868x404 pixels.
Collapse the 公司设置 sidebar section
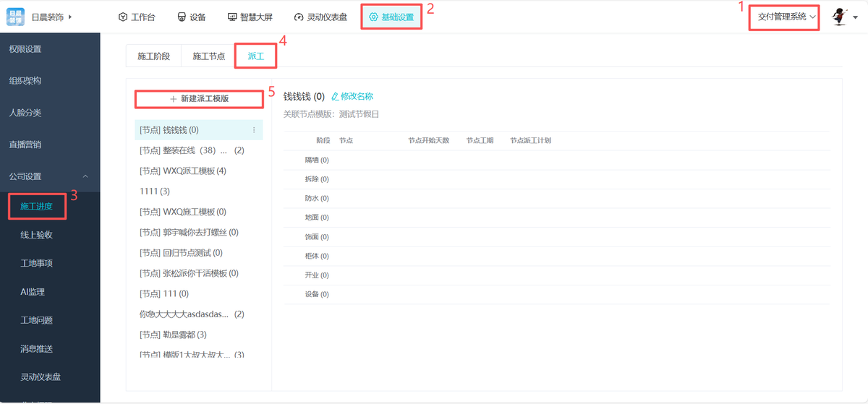click(x=85, y=176)
